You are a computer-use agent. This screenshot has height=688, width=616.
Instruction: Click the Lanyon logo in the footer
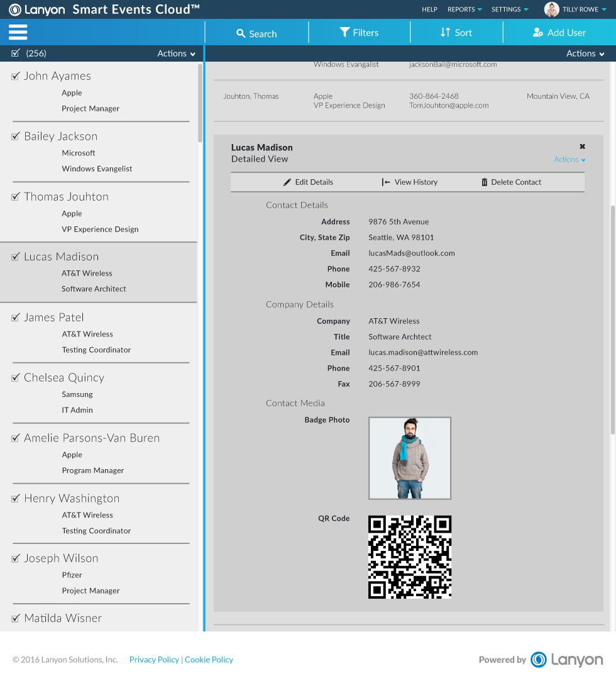tap(567, 660)
